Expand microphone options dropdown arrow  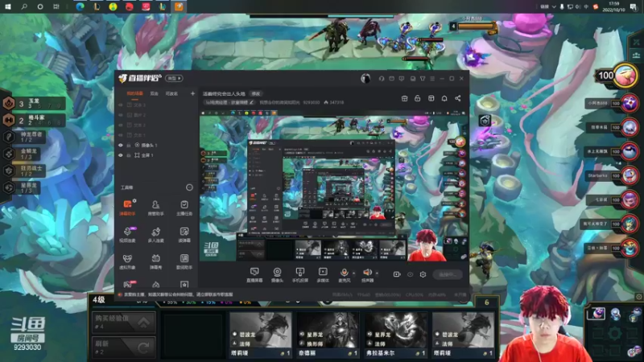click(x=353, y=274)
